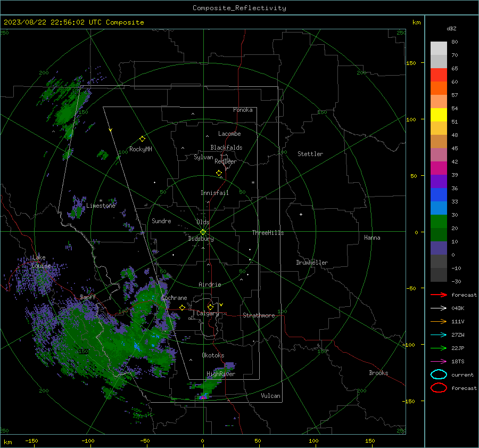Viewport: 479px width, 448px height.
Task: Click the Didsbury town label
Action: pyautogui.click(x=201, y=239)
